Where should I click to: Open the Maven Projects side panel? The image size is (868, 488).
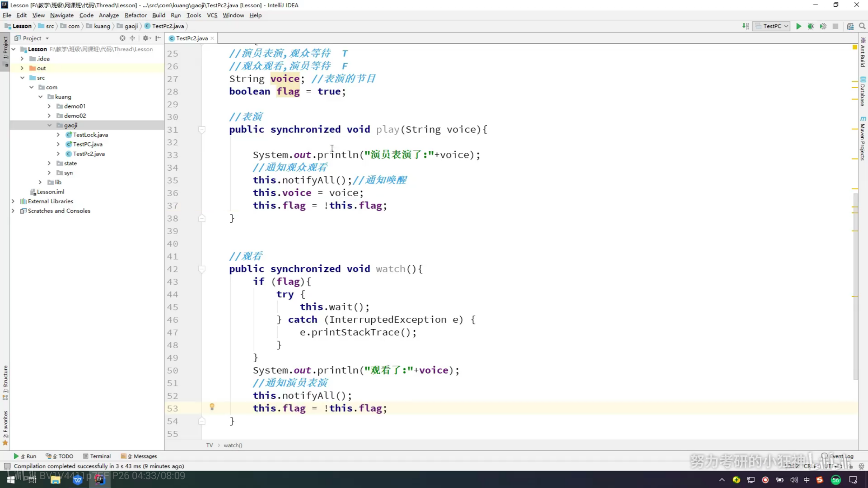pyautogui.click(x=863, y=138)
